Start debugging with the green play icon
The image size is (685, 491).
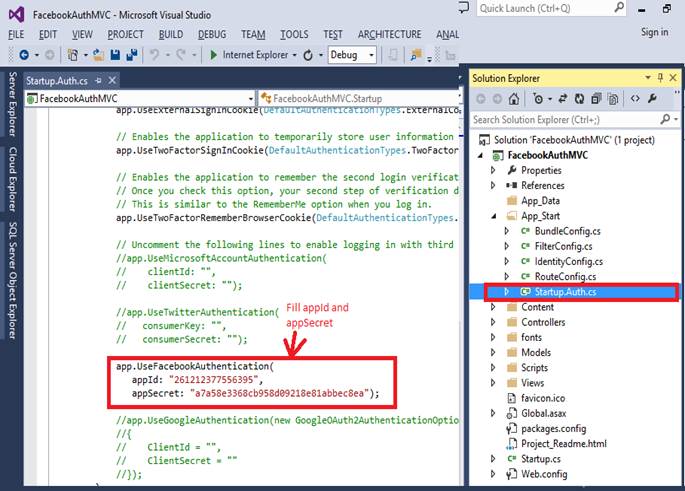(214, 55)
